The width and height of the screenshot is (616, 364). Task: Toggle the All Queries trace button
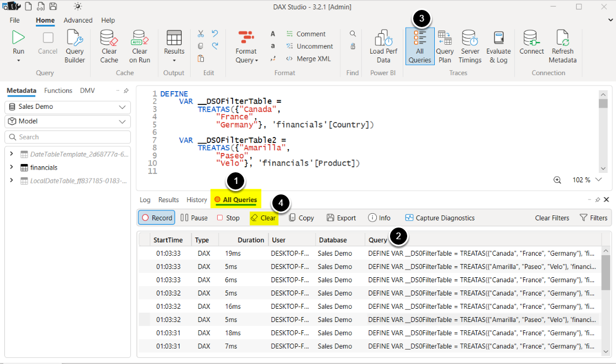point(420,46)
